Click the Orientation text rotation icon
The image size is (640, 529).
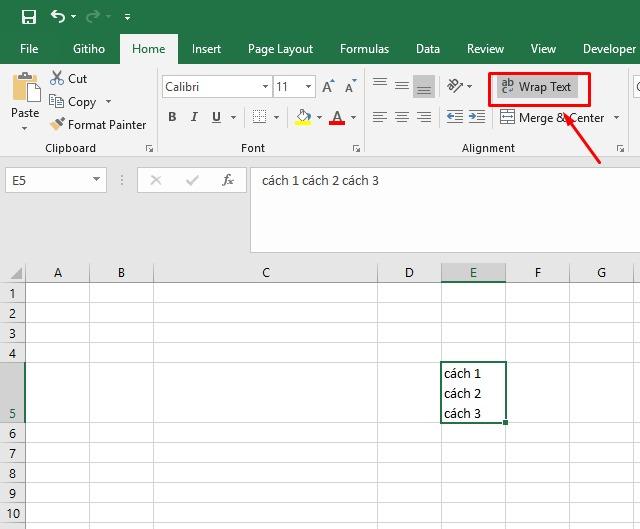455,86
